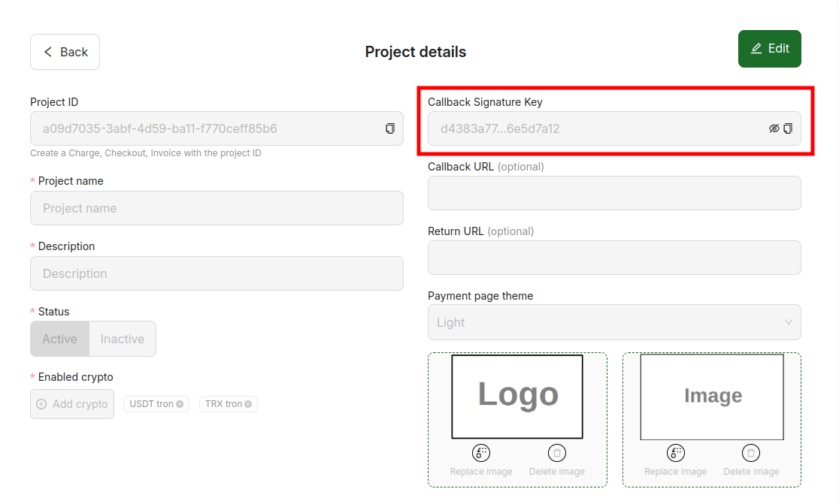Click the green Edit button
The width and height of the screenshot is (839, 504).
[769, 49]
